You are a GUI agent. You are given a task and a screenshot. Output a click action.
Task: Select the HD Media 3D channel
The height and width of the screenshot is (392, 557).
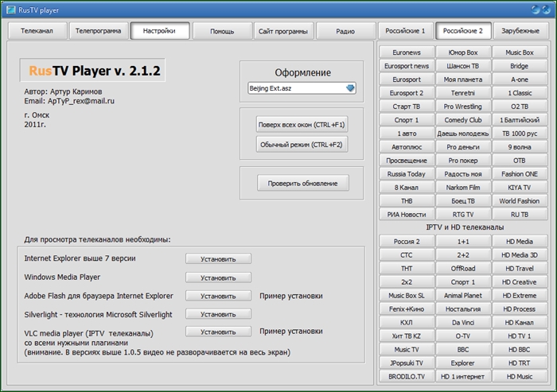520,254
